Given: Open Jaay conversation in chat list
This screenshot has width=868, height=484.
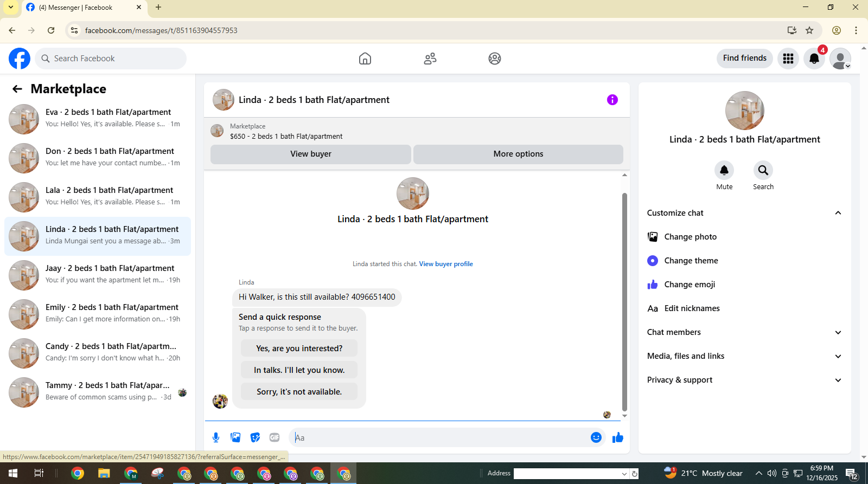Looking at the screenshot, I should click(98, 275).
